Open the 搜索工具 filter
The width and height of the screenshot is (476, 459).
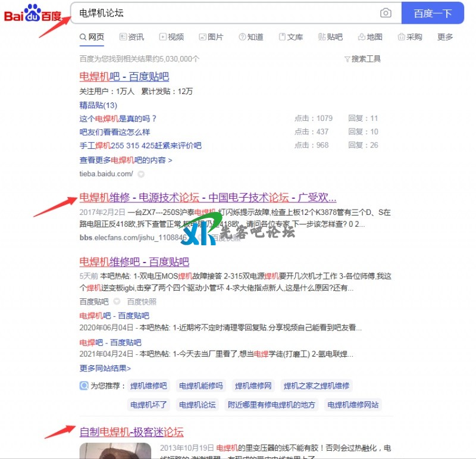tap(362, 59)
